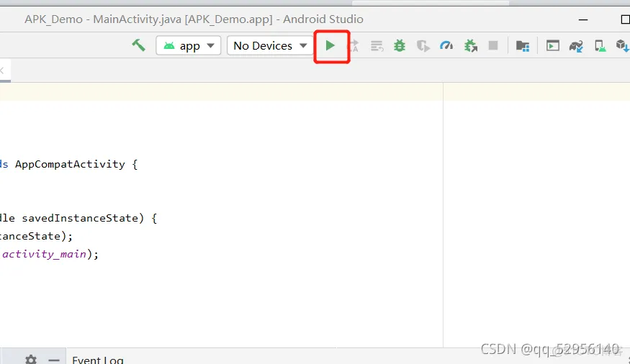Screen dimensions: 630x364
Task: Click savedInstanceState in the code
Action: (80, 218)
